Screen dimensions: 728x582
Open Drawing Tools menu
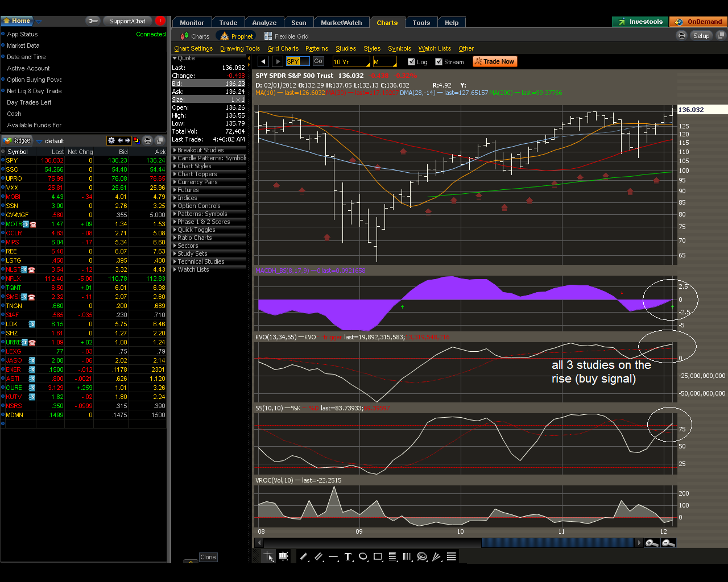(x=240, y=48)
